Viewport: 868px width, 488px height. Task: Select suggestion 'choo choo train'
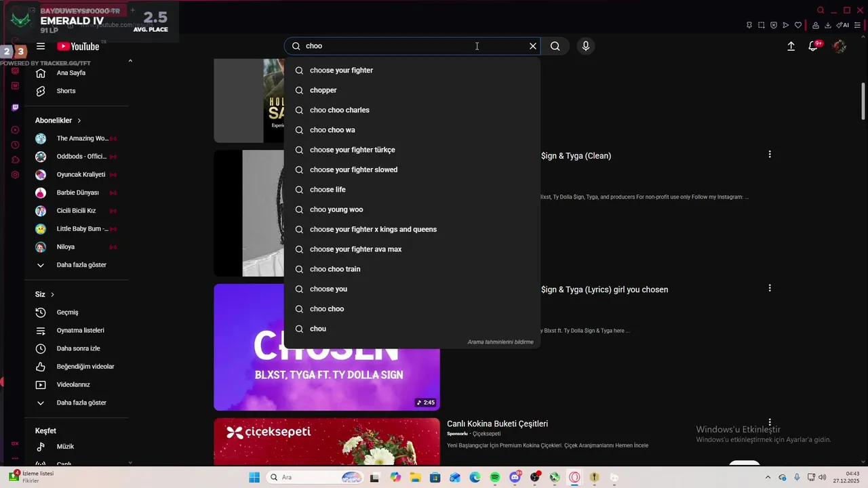tap(412, 269)
